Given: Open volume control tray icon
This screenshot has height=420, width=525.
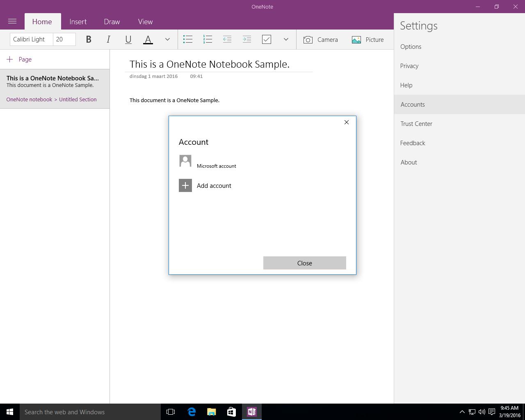Looking at the screenshot, I should [482, 412].
